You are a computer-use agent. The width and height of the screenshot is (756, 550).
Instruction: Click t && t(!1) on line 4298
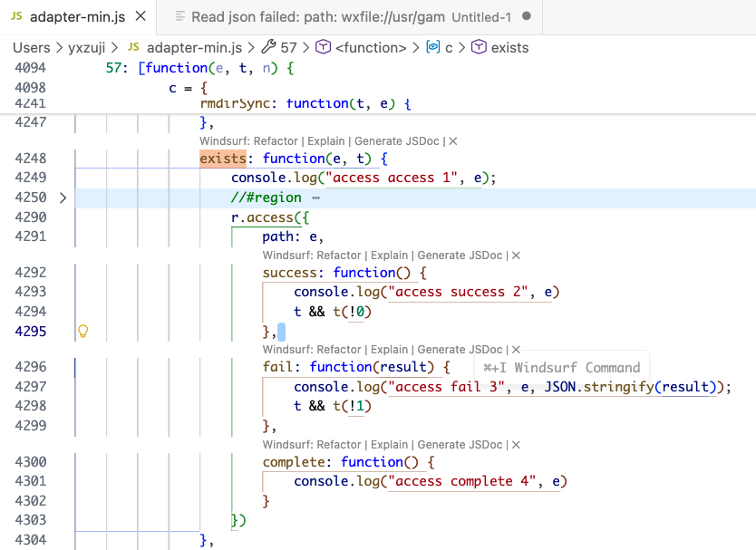(333, 406)
